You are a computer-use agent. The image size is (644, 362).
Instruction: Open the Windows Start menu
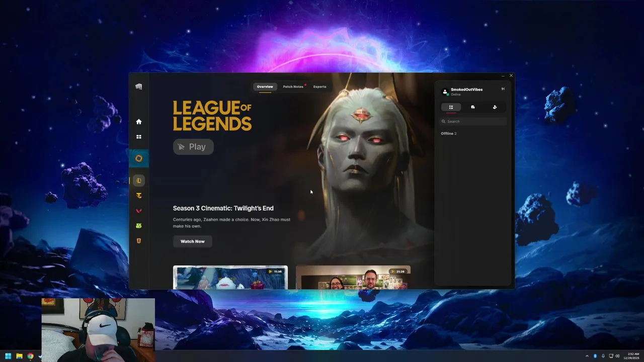8,356
